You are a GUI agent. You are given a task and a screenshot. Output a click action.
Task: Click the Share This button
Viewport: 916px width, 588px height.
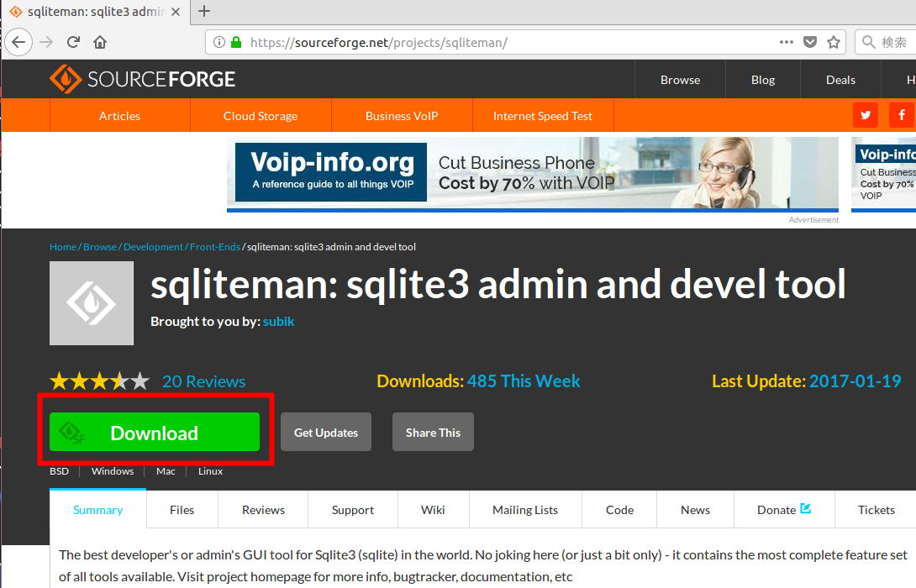click(433, 432)
